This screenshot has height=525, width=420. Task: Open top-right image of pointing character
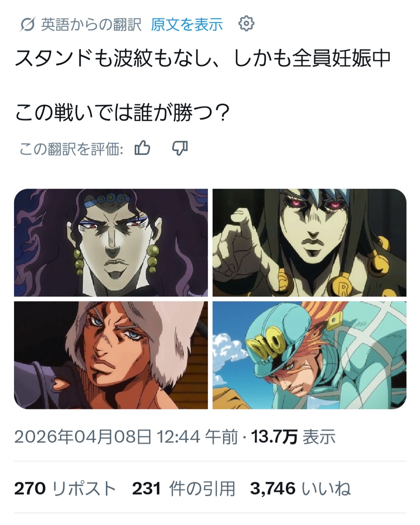click(x=309, y=243)
